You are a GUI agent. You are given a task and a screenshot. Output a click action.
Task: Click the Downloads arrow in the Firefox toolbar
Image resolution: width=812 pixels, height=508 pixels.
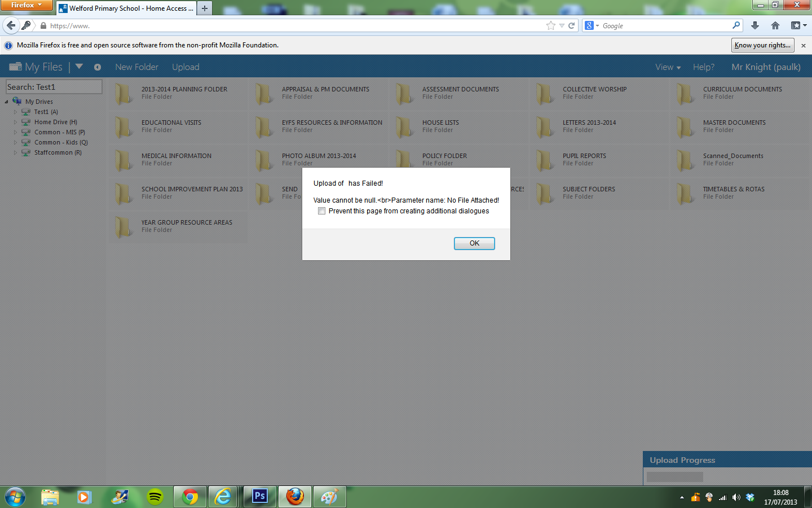(x=755, y=25)
